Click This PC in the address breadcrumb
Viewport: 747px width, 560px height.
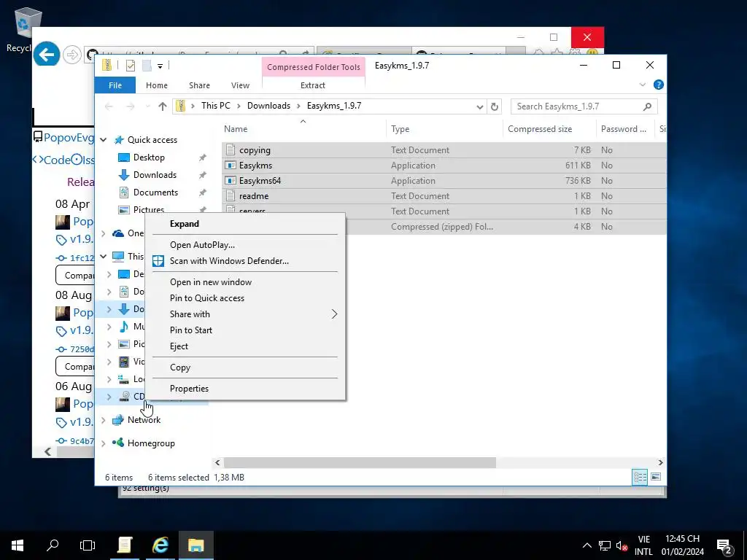click(x=215, y=106)
